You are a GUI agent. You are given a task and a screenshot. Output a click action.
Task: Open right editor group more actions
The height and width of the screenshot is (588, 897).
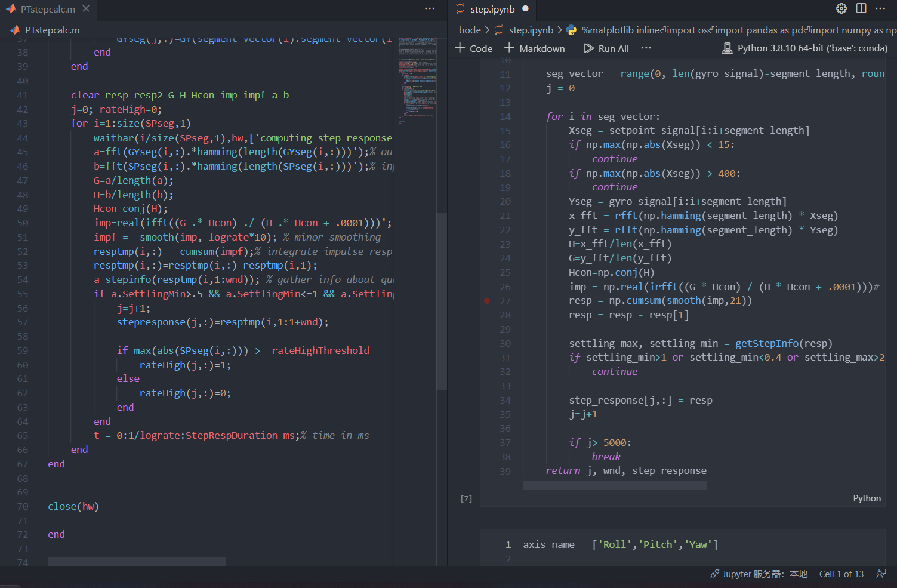click(x=880, y=8)
